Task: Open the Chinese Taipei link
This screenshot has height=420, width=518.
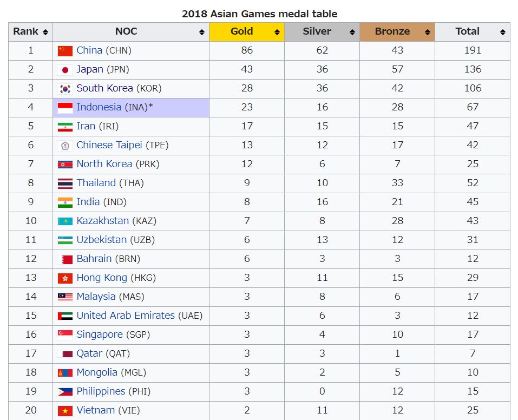Action: [109, 145]
